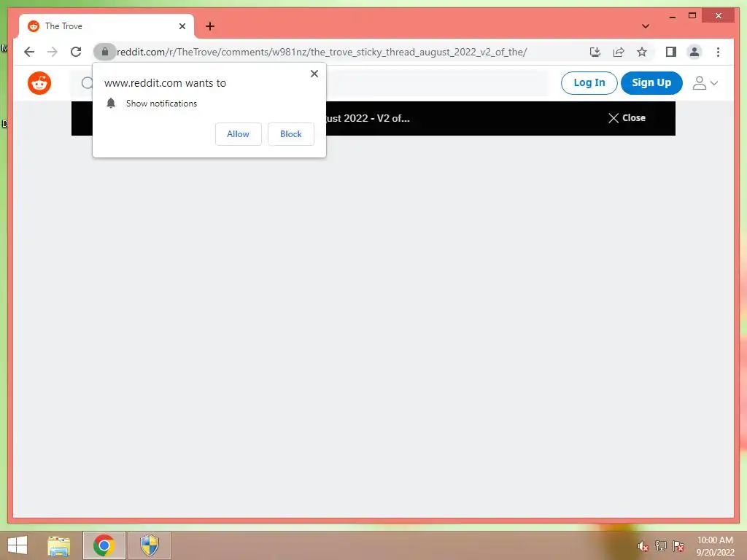This screenshot has width=747, height=560.
Task: Dismiss the notification permission popup
Action: [x=314, y=74]
